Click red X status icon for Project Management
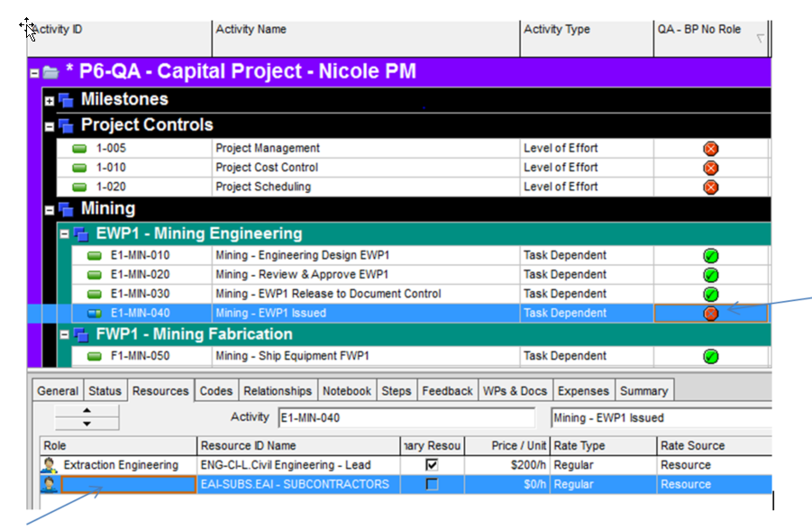 click(x=710, y=149)
